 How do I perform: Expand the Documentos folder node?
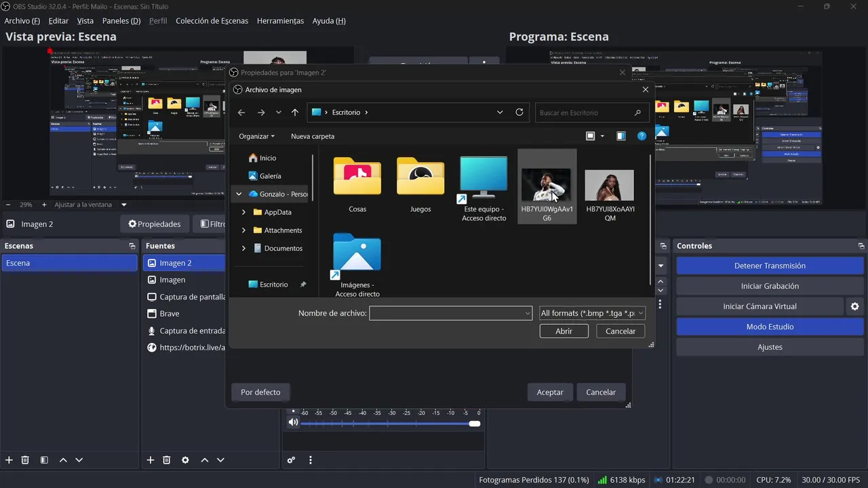point(244,249)
